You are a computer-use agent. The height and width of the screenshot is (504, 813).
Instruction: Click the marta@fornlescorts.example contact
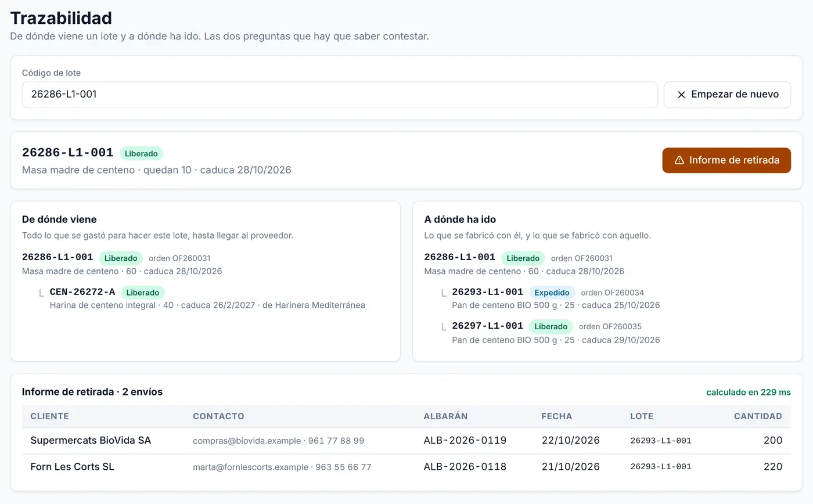click(250, 467)
